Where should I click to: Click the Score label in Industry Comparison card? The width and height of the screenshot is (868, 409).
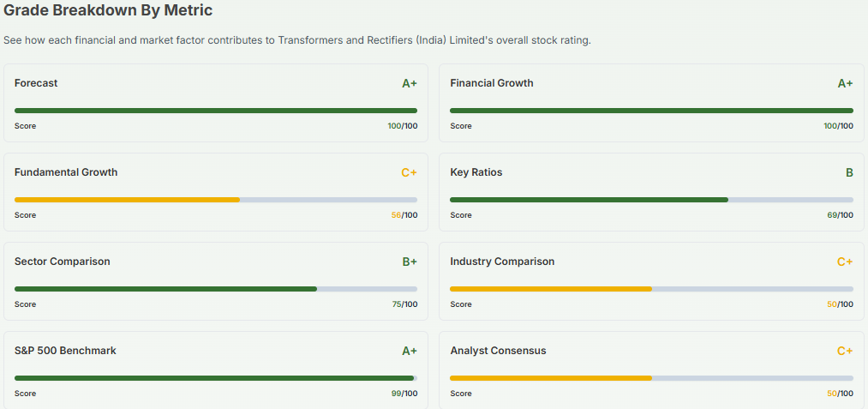461,304
